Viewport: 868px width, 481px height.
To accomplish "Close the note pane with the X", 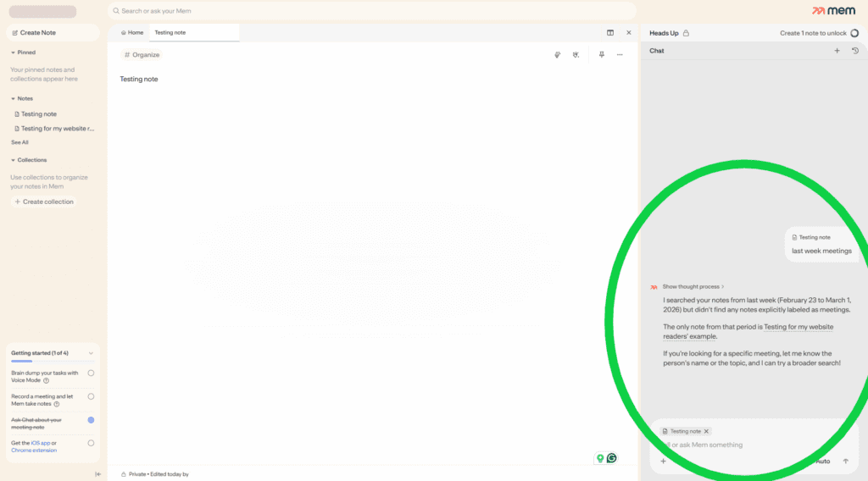I will pyautogui.click(x=628, y=33).
